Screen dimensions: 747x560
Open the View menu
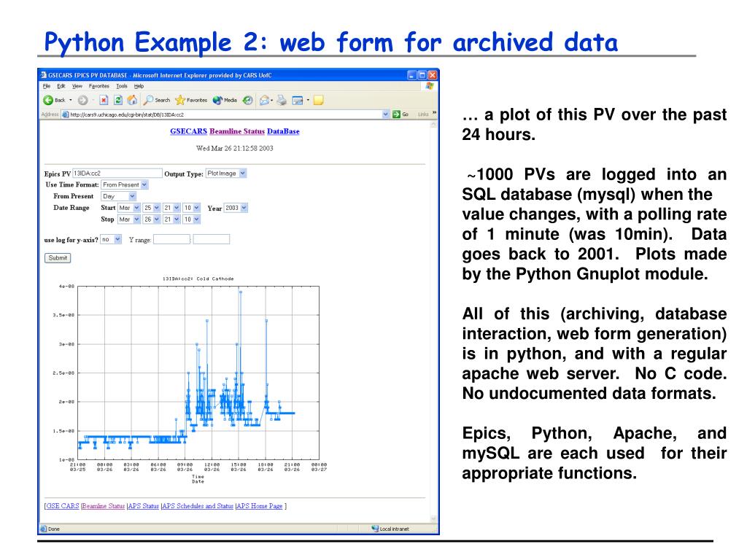pos(77,86)
